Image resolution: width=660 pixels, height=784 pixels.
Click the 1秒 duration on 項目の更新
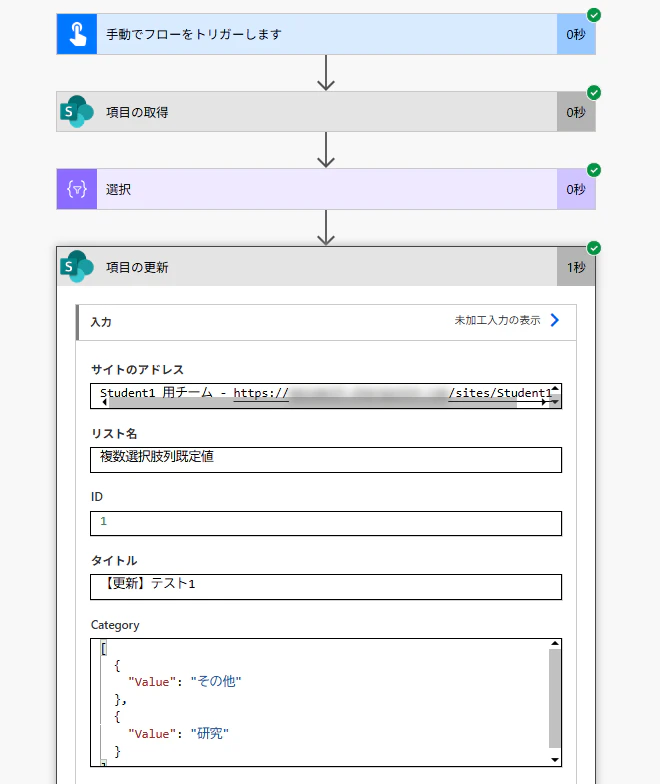576,268
